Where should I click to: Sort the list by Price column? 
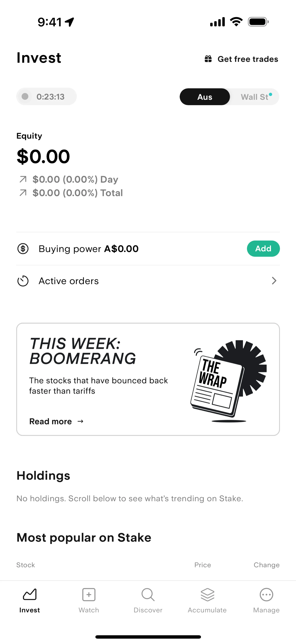[202, 565]
